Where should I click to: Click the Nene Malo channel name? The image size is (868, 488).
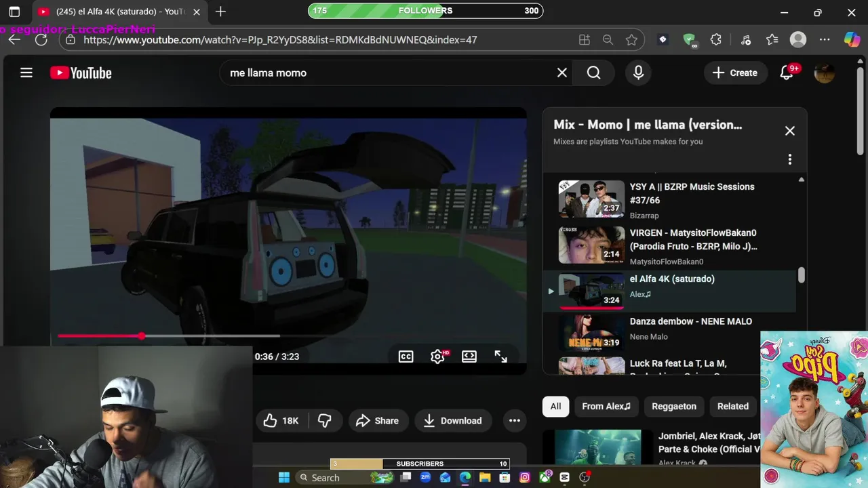click(x=649, y=337)
